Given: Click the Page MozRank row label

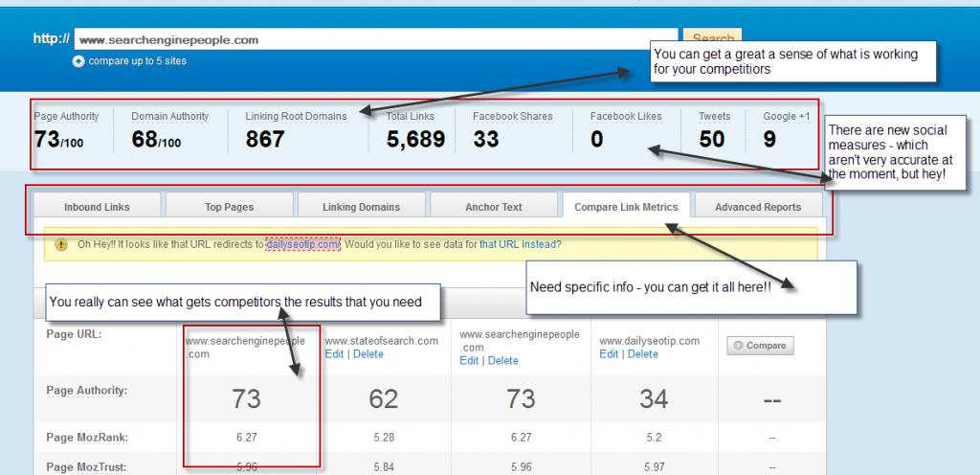Looking at the screenshot, I should click(x=87, y=438).
